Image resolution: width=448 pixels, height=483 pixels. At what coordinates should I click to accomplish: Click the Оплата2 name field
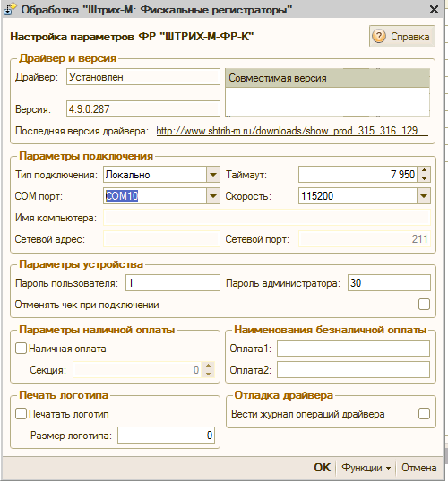(354, 369)
